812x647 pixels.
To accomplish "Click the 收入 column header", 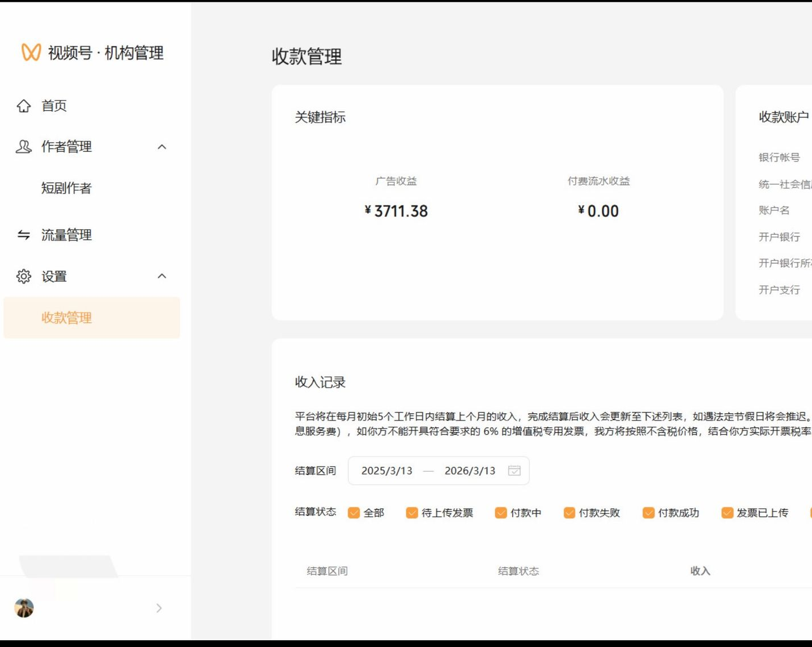I will [x=700, y=571].
